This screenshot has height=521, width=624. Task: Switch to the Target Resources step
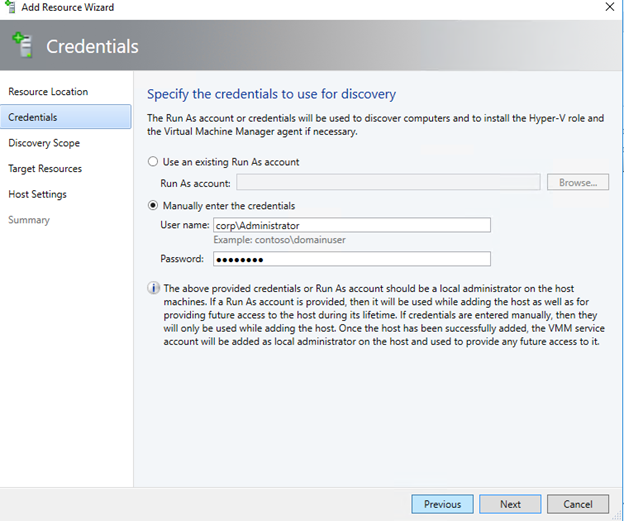point(45,169)
